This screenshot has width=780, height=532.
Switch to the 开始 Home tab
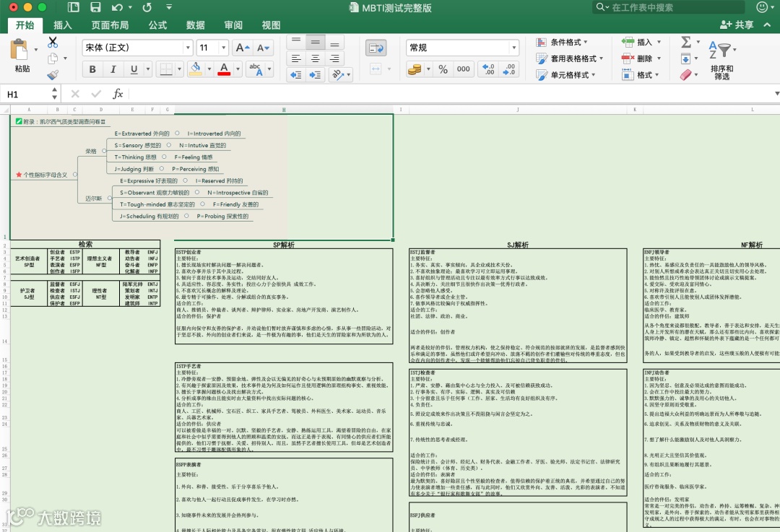(25, 25)
